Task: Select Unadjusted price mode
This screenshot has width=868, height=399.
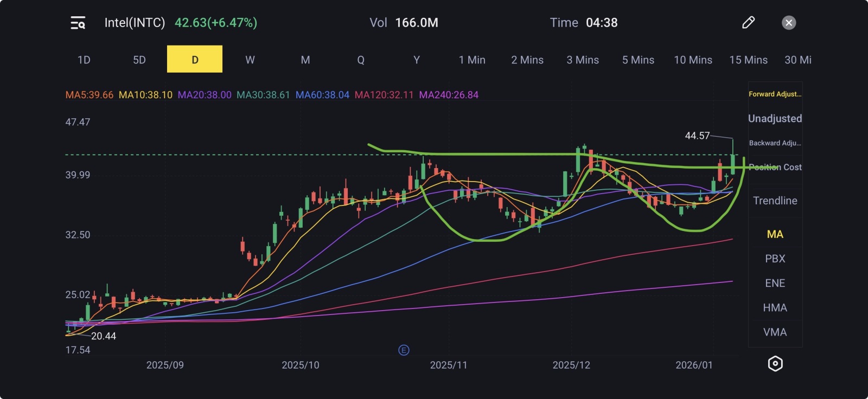Action: click(775, 118)
